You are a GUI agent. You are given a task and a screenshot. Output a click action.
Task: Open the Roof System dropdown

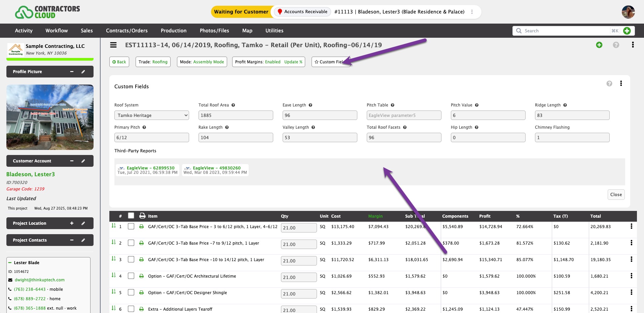click(151, 115)
